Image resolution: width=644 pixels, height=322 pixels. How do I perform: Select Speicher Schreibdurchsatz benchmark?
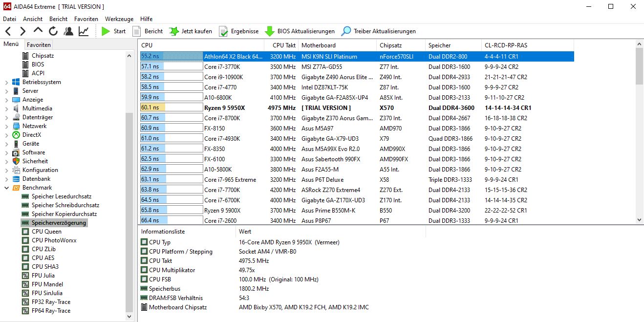point(65,205)
